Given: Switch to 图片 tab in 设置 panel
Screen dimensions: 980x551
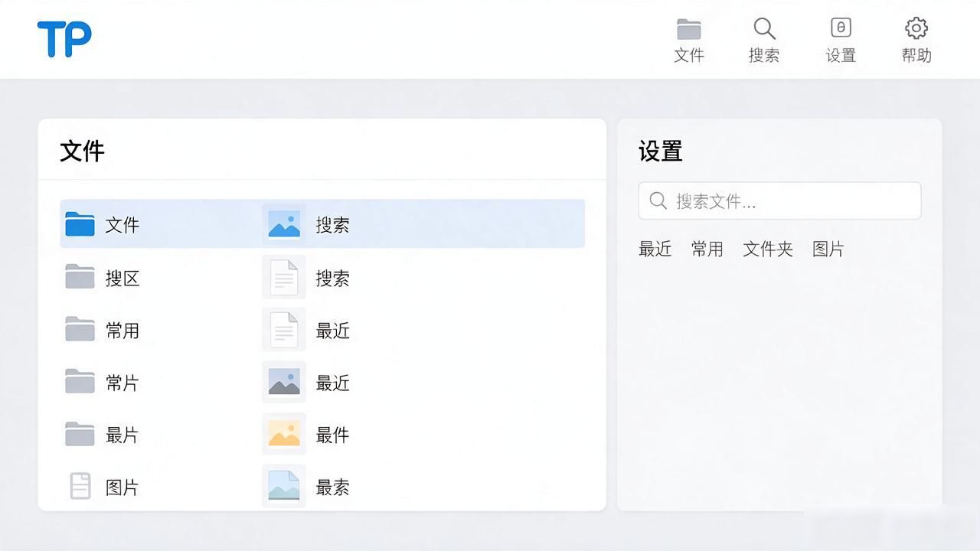Looking at the screenshot, I should 828,249.
